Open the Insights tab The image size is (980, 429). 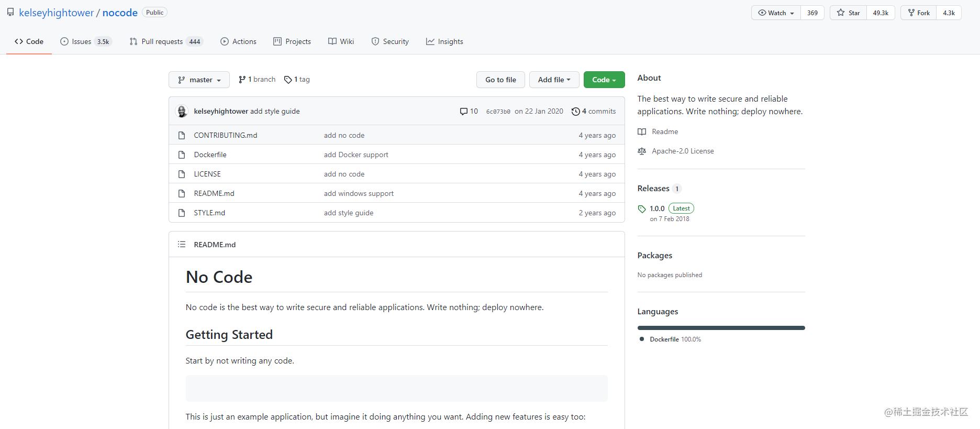click(x=444, y=41)
